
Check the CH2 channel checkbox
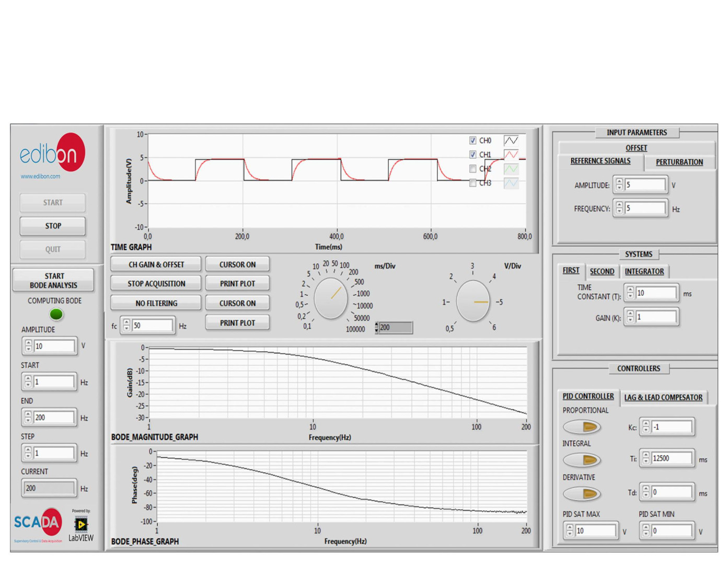click(472, 168)
